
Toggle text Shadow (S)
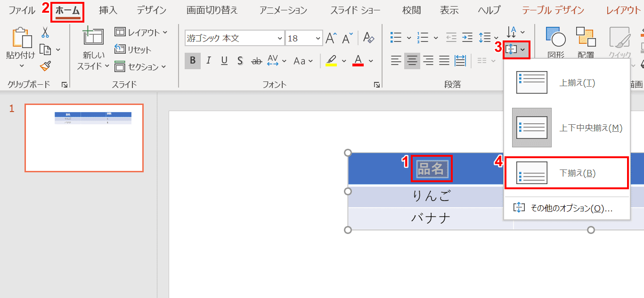(x=240, y=61)
